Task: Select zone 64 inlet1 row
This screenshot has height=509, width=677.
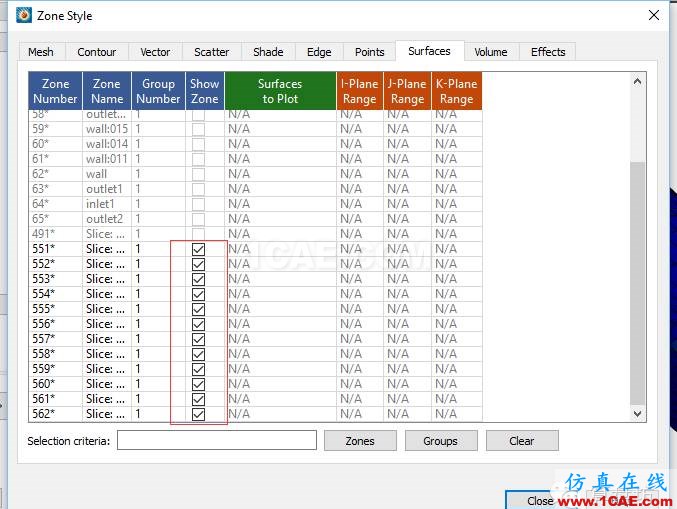Action: 106,204
